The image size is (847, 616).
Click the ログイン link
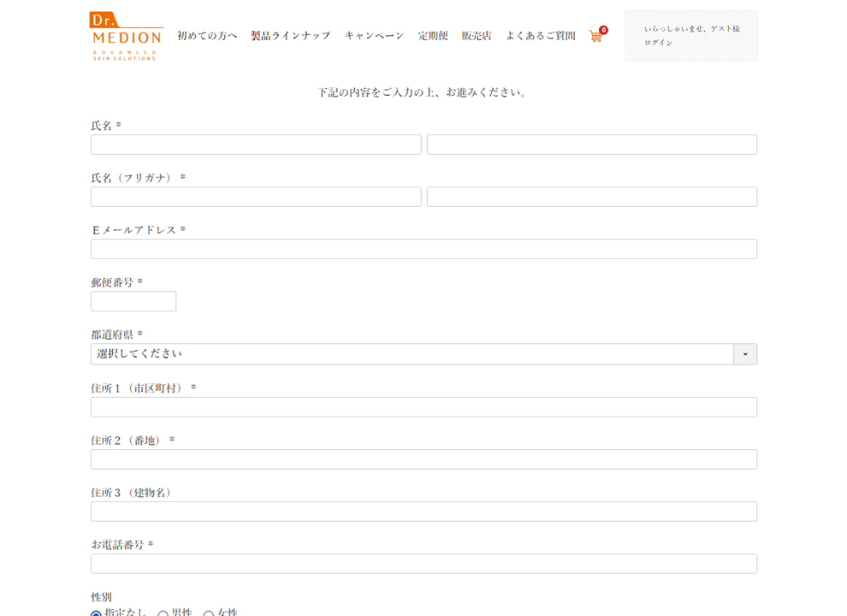pos(659,43)
